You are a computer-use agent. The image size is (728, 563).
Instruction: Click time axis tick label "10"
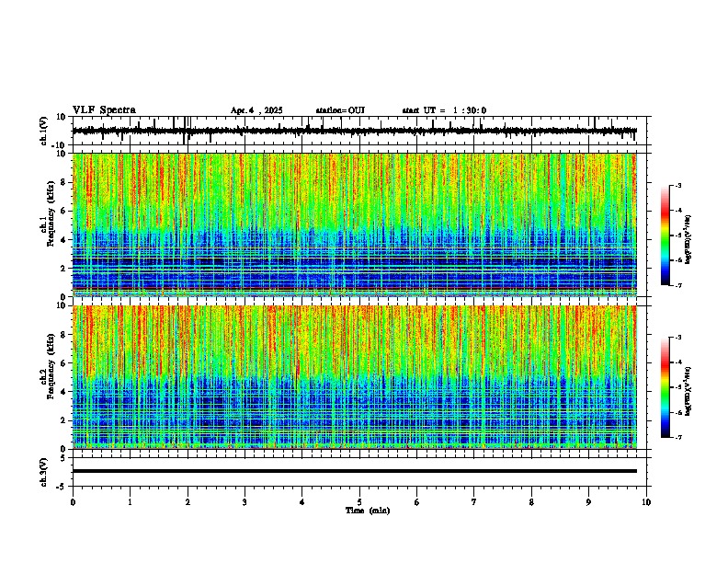click(646, 502)
